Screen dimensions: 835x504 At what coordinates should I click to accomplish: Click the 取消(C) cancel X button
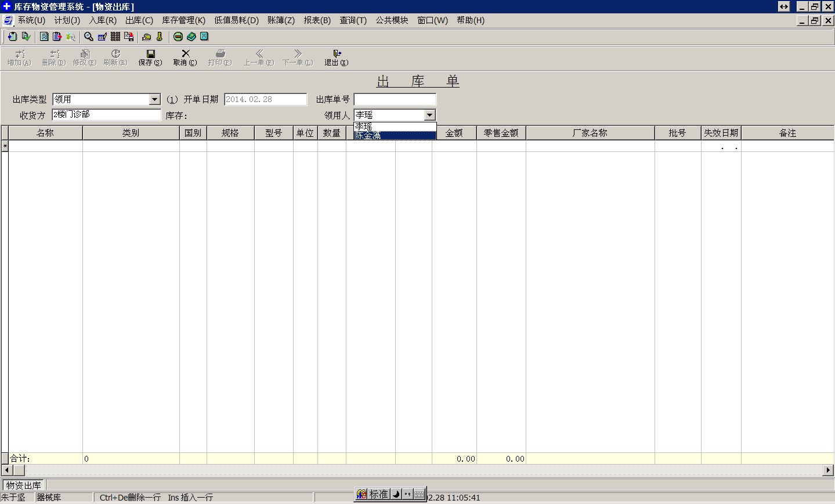pyautogui.click(x=185, y=57)
